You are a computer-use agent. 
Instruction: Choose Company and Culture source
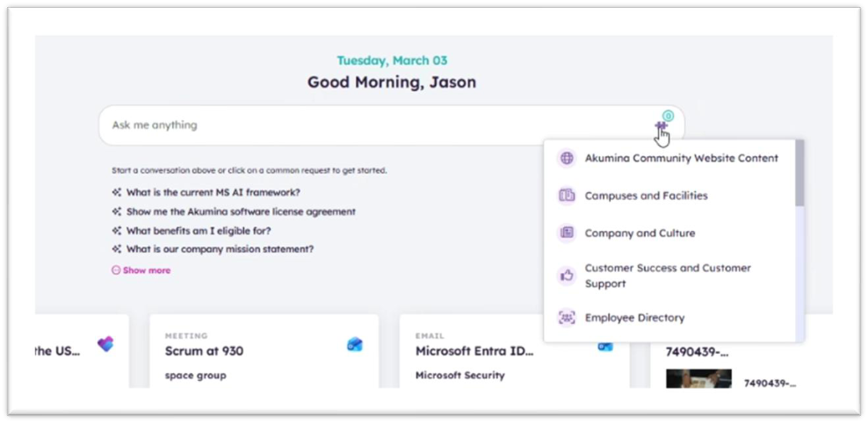click(669, 233)
